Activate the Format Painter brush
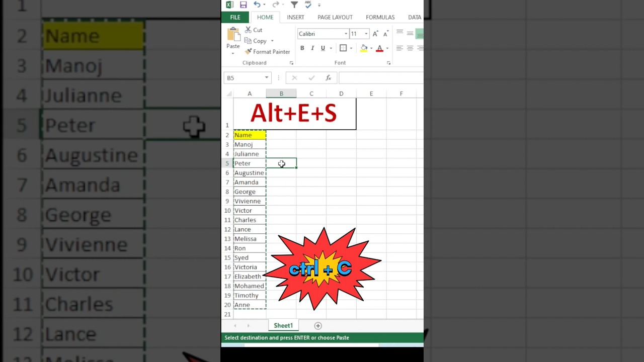 [x=267, y=52]
